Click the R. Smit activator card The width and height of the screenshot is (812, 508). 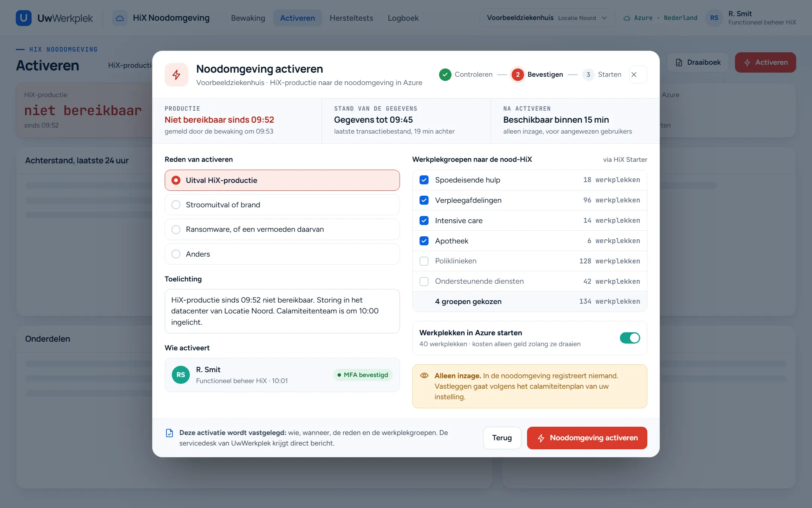282,375
